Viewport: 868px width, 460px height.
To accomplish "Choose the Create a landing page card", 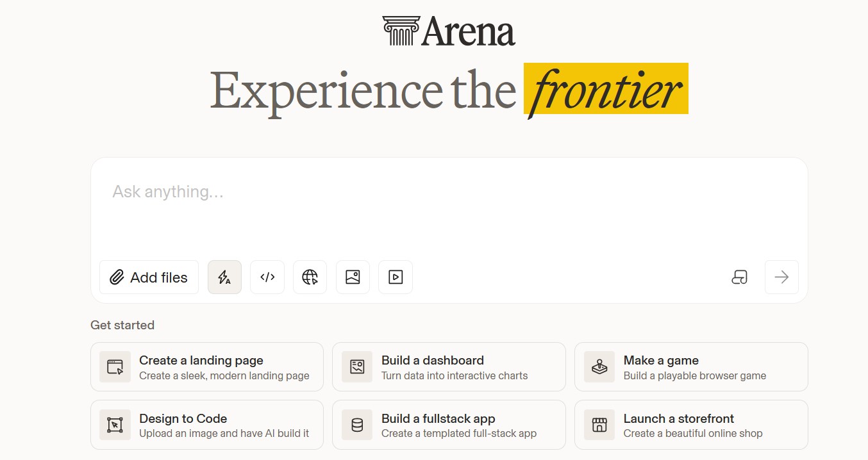I will (207, 367).
